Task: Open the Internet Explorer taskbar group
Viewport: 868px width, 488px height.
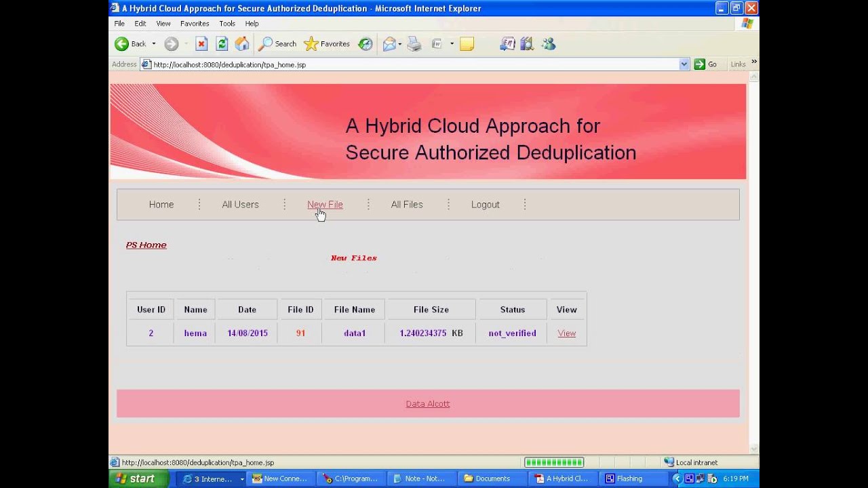Action: pyautogui.click(x=210, y=479)
